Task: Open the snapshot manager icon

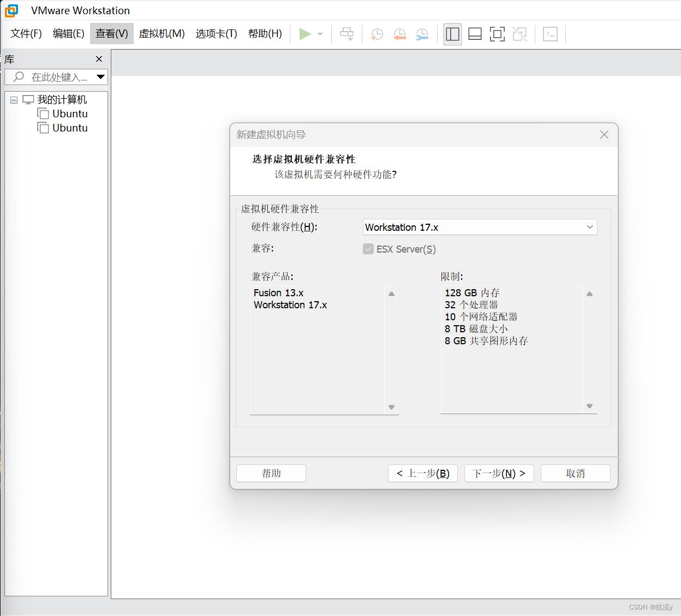Action: (422, 34)
